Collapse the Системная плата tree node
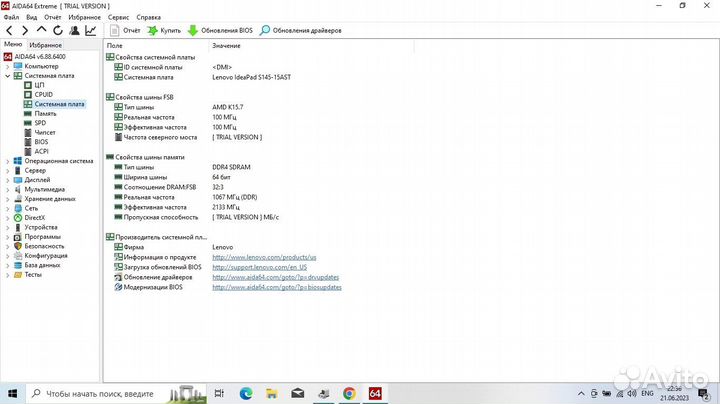Screen dimensions: 720x404 point(7,76)
